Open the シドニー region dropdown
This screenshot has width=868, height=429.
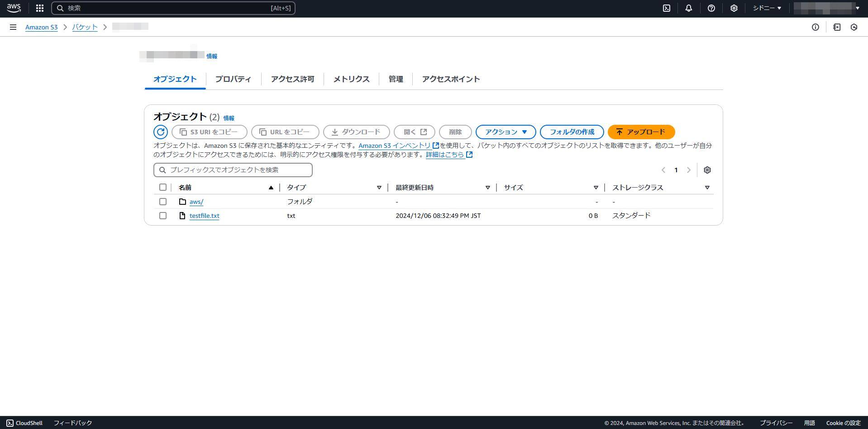[767, 8]
